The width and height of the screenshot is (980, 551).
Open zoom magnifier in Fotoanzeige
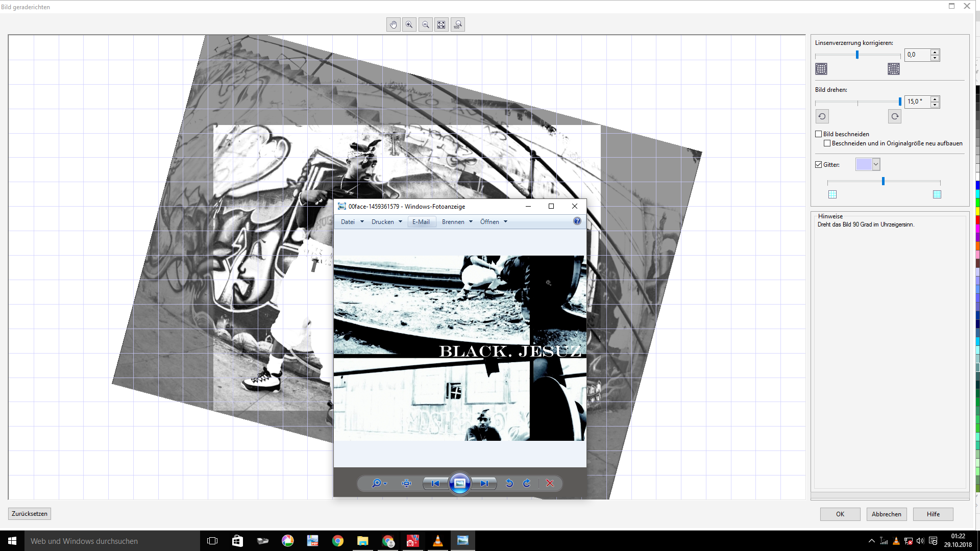(x=376, y=483)
